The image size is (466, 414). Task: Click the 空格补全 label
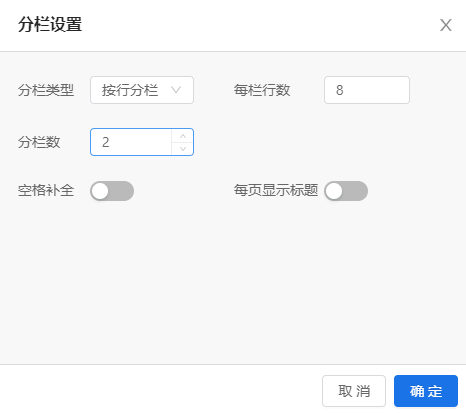tap(46, 191)
